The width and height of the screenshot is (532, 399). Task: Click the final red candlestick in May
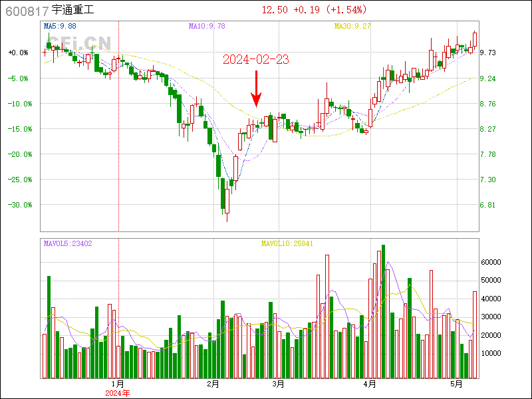point(475,39)
